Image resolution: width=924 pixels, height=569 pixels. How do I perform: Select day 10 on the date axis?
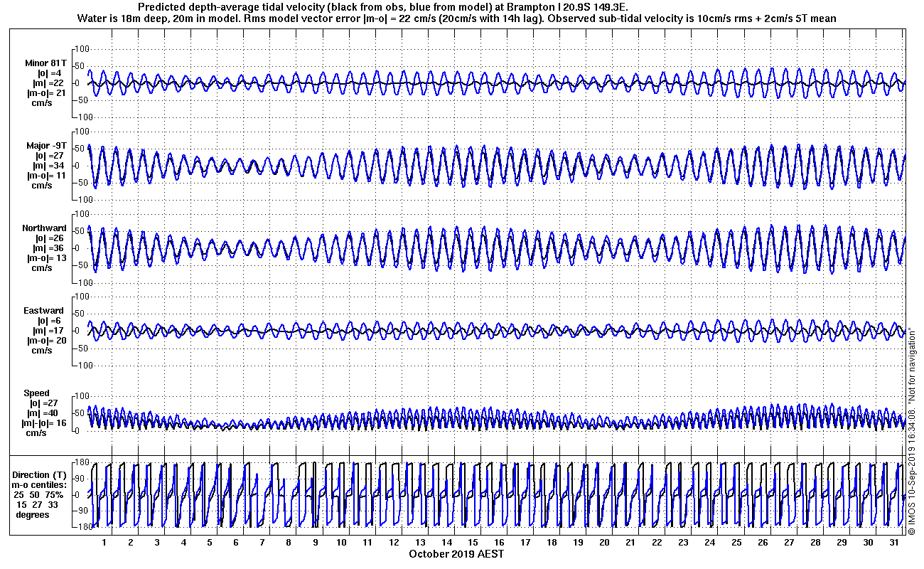pyautogui.click(x=341, y=543)
